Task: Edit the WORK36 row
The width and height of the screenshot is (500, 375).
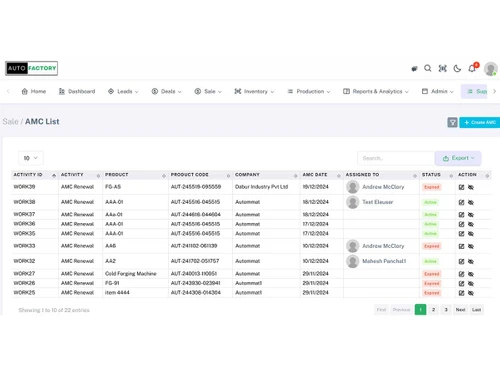Action: [x=461, y=224]
